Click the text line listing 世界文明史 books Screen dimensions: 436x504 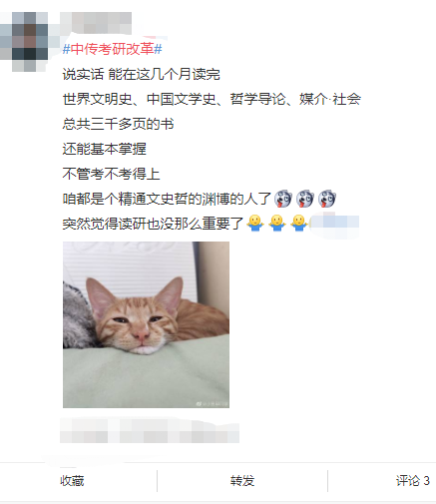212,99
